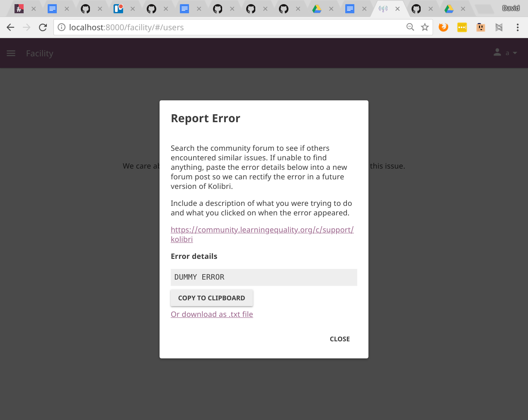Open the hamburger menu beside Facility
This screenshot has height=420, width=528.
pos(11,53)
